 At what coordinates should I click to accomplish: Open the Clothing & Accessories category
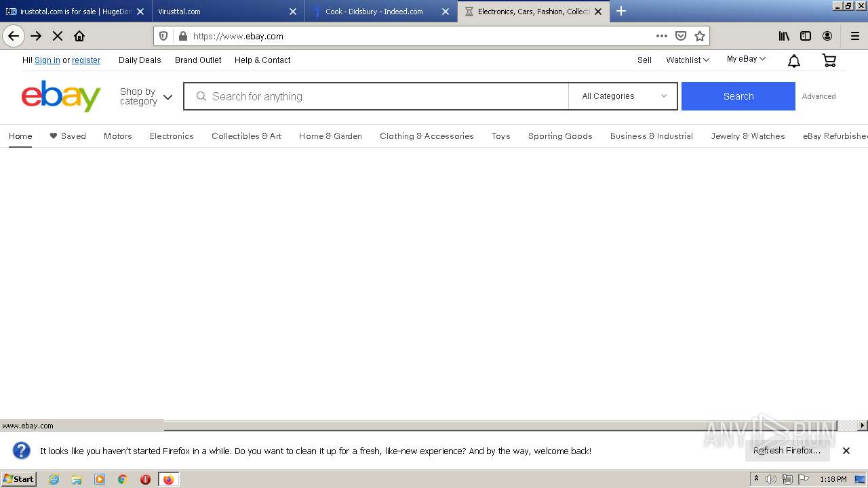[427, 136]
